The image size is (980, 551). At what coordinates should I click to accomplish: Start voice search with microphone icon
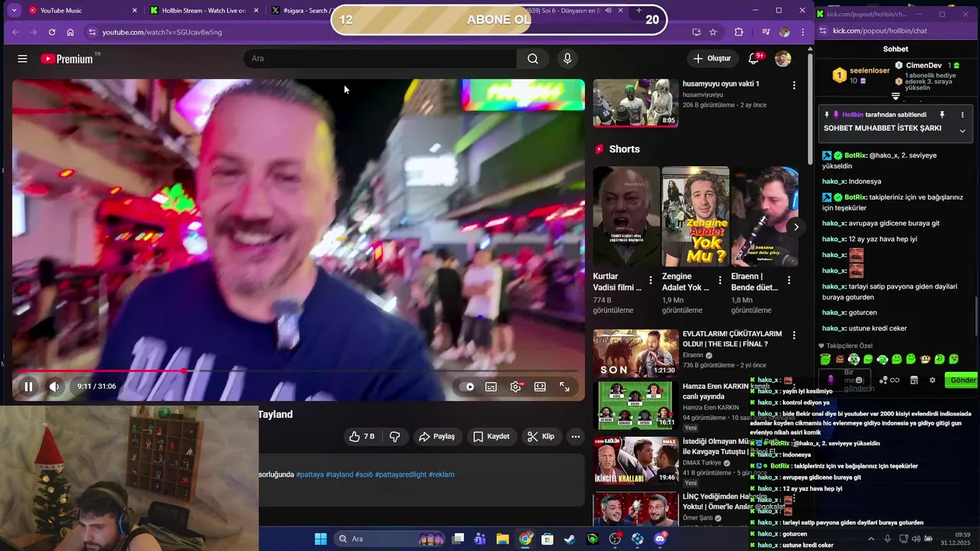567,59
